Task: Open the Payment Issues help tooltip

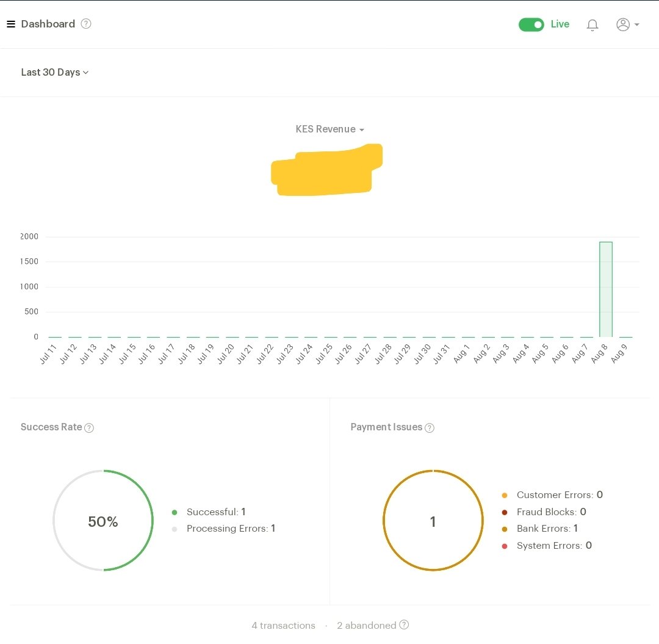Action: (430, 428)
